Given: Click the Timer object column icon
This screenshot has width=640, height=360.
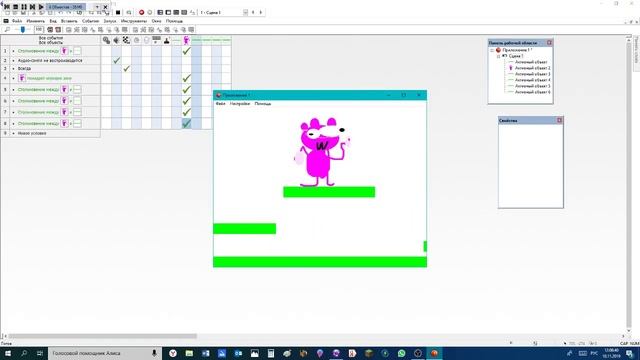Looking at the screenshot, I should click(136, 40).
